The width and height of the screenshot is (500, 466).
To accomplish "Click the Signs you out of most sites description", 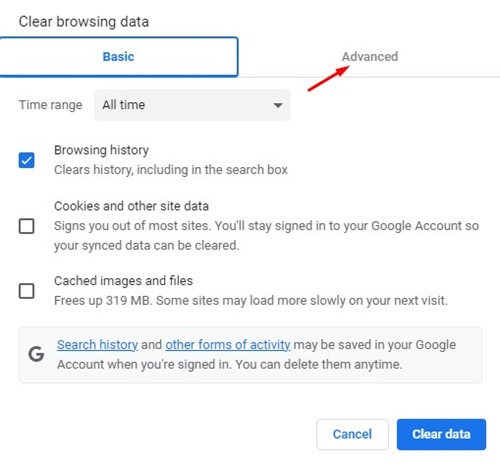I will coord(266,236).
